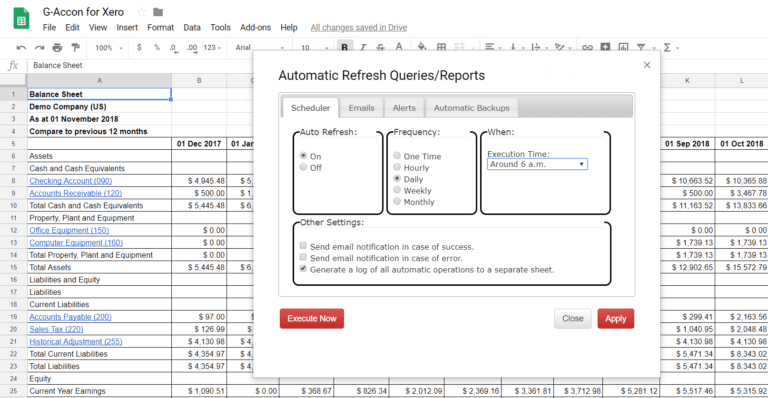768x398 pixels.
Task: Choose Weekly frequency
Action: (x=397, y=190)
